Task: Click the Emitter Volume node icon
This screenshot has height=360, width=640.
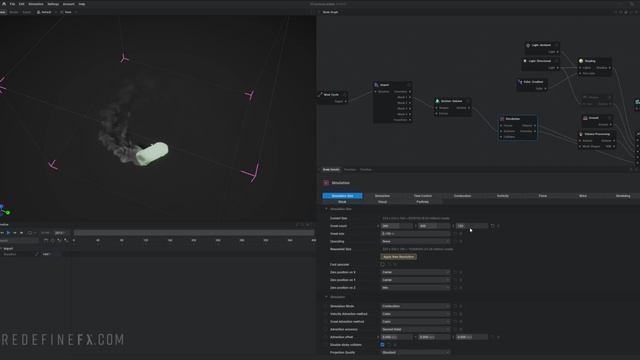Action: [x=437, y=101]
